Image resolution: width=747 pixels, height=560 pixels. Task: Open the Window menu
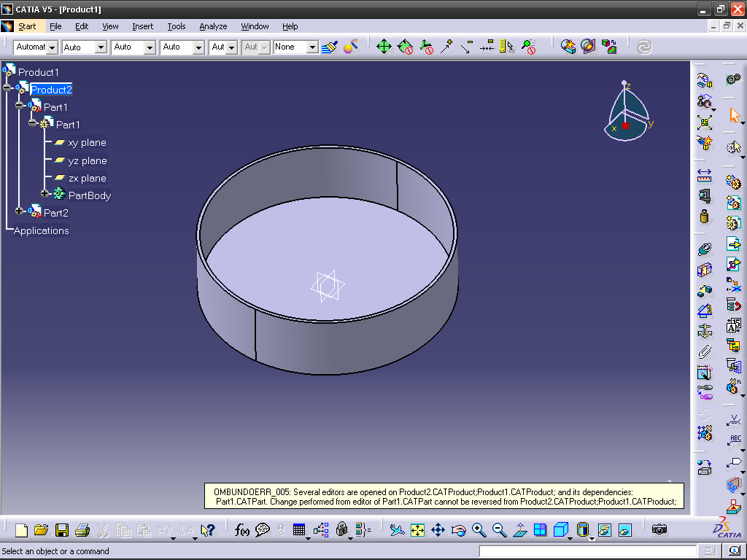pos(255,26)
